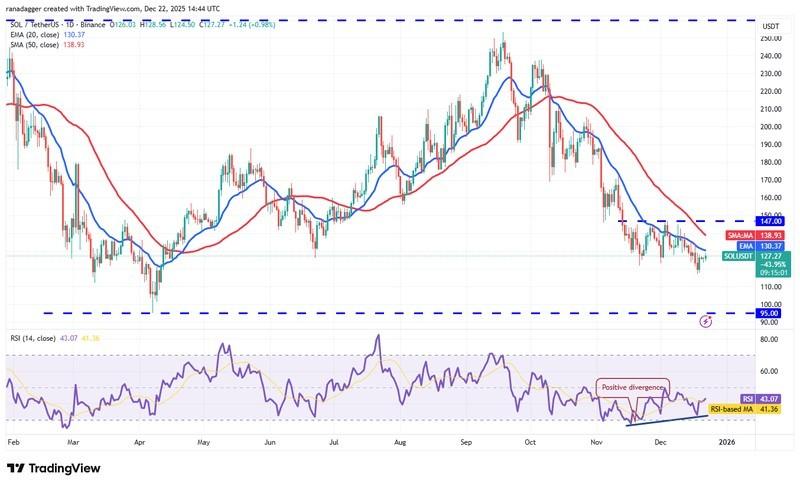Select the SOLUSDT price label tag
800x486 pixels.
click(x=770, y=257)
